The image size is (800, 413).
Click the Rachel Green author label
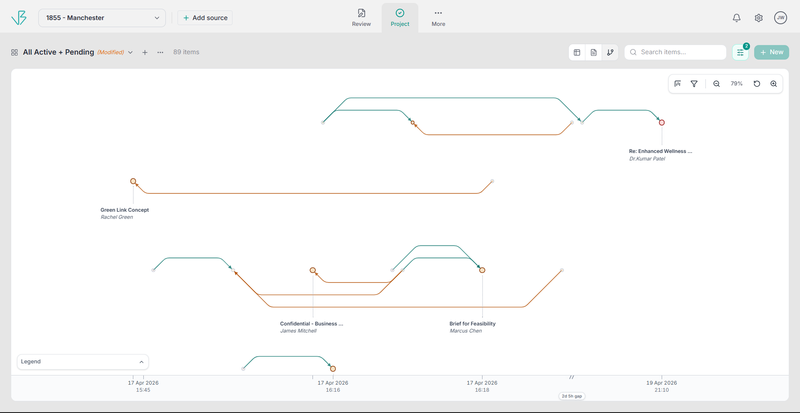coord(116,217)
